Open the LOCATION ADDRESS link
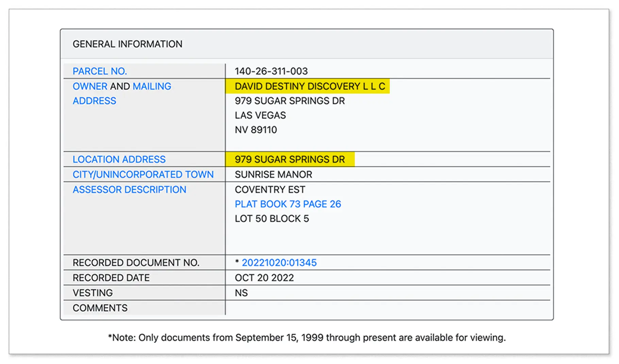The image size is (619, 364). [x=119, y=159]
